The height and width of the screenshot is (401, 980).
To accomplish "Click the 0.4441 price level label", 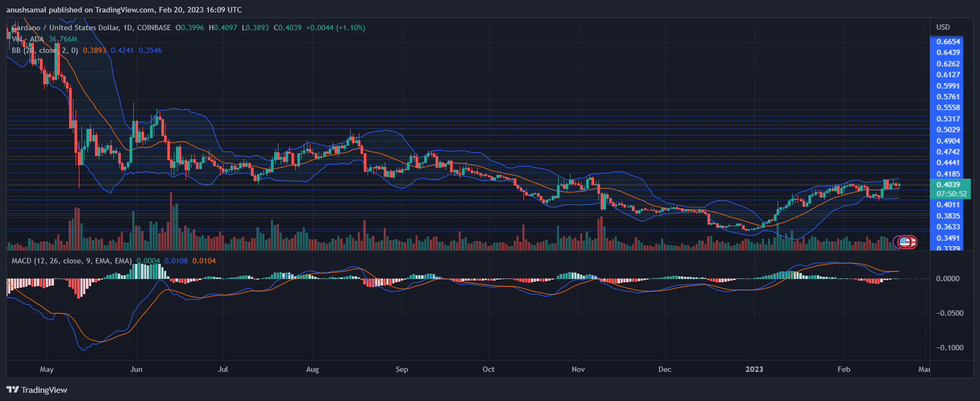I will [948, 162].
